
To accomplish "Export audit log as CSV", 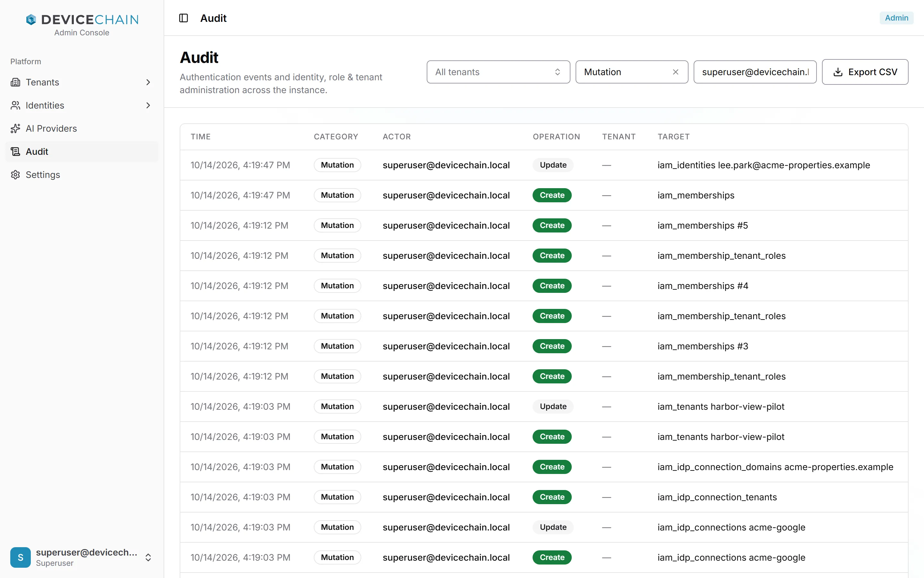I will click(865, 72).
